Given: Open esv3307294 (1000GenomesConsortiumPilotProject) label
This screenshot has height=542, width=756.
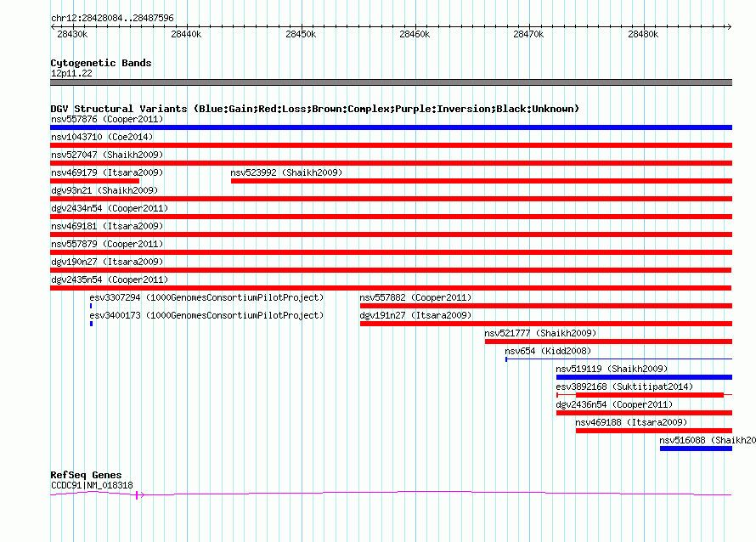Looking at the screenshot, I should coord(206,297).
